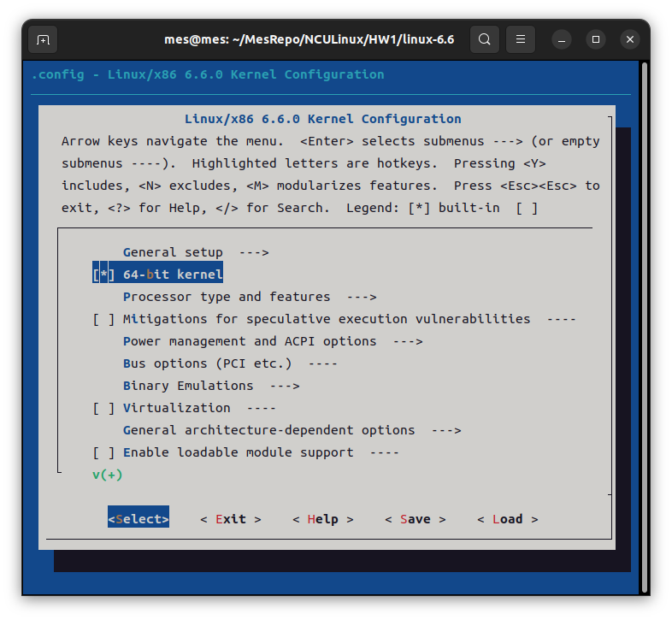Click the '<M> modularizes features' text
This screenshot has width=672, height=620.
pyautogui.click(x=342, y=186)
